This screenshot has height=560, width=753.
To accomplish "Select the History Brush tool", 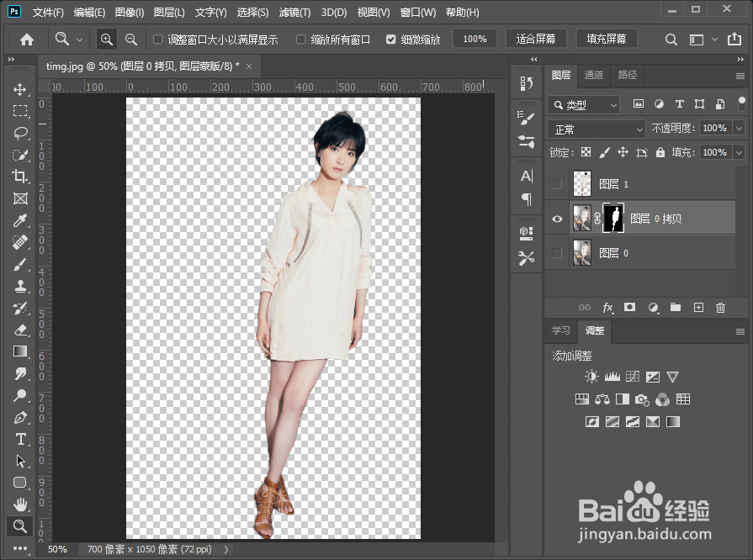I will coord(19,308).
